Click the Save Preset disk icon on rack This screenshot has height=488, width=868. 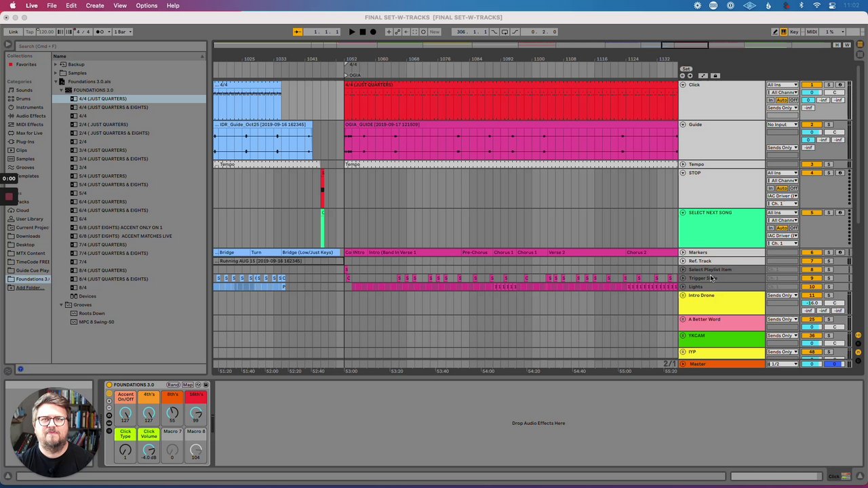pos(205,385)
